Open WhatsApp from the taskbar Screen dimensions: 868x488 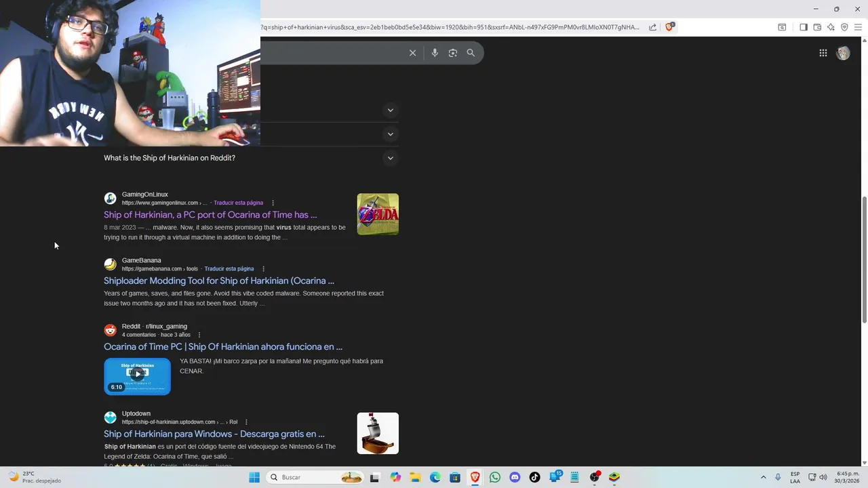coord(495,477)
